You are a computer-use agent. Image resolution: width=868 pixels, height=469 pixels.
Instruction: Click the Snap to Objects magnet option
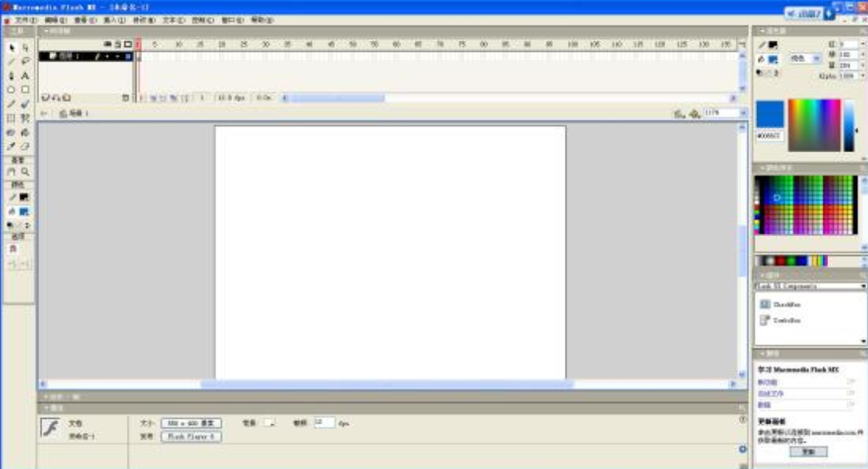[13, 249]
